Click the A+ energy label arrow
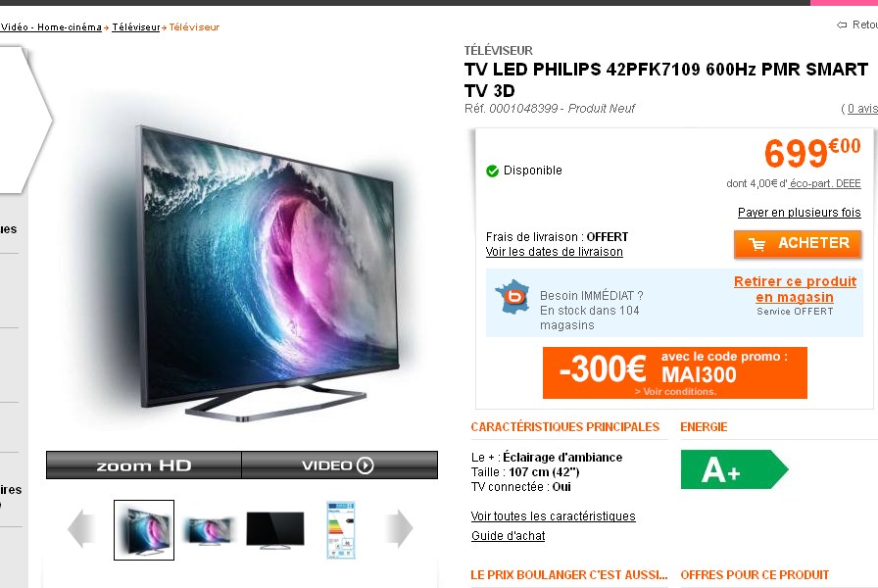878x588 pixels. click(x=734, y=469)
